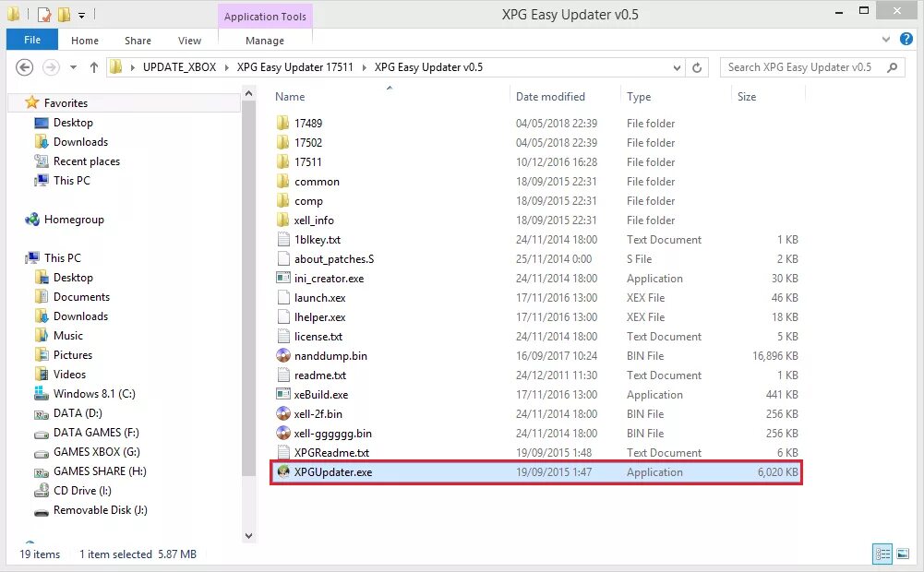Open Videos folder under This PC

(x=60, y=375)
